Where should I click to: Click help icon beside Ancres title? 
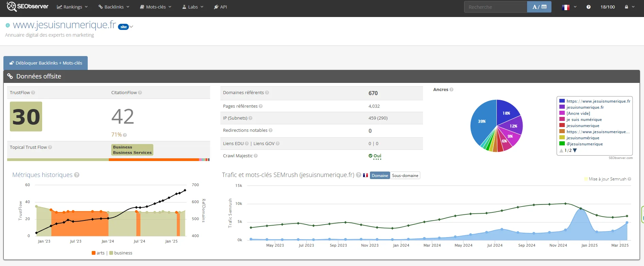click(452, 90)
